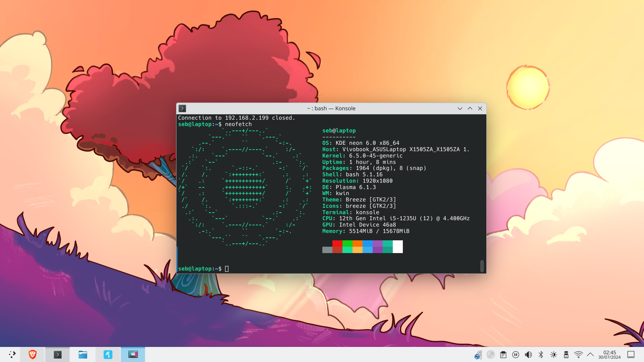Open Bluetooth settings from tray

coord(541,355)
